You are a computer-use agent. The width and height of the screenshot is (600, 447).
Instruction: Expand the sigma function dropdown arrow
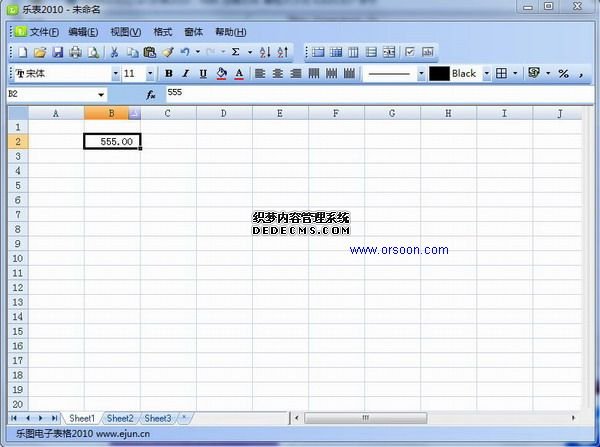(250, 52)
